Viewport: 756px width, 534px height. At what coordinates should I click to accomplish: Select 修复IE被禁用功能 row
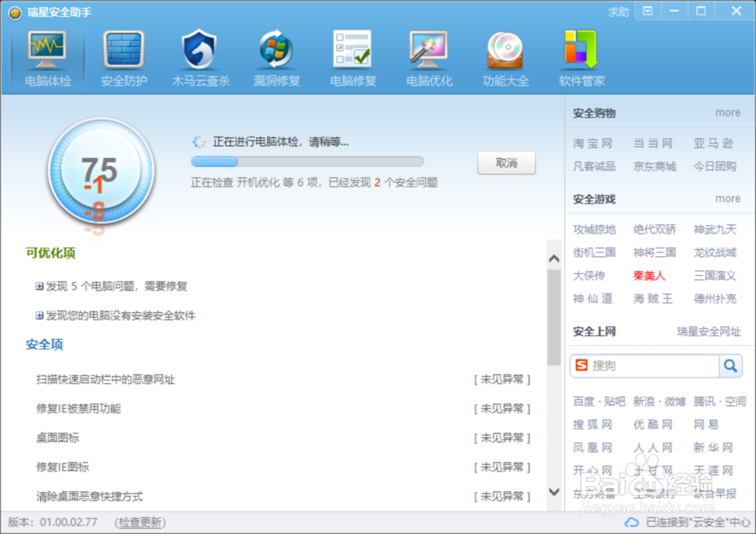pos(283,409)
